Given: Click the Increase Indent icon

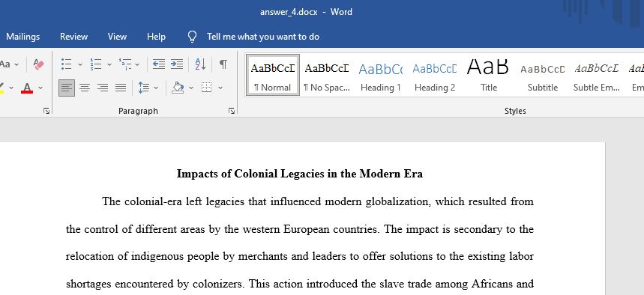Looking at the screenshot, I should point(177,64).
